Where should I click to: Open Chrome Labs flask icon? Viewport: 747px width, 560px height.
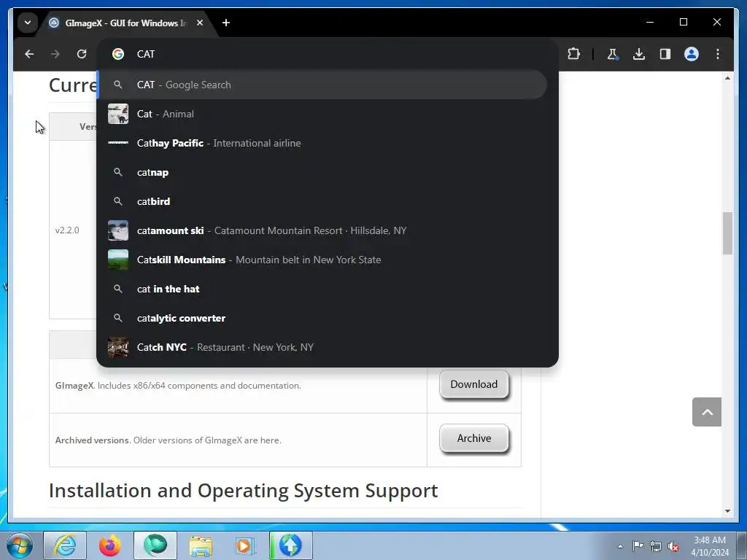tap(613, 54)
